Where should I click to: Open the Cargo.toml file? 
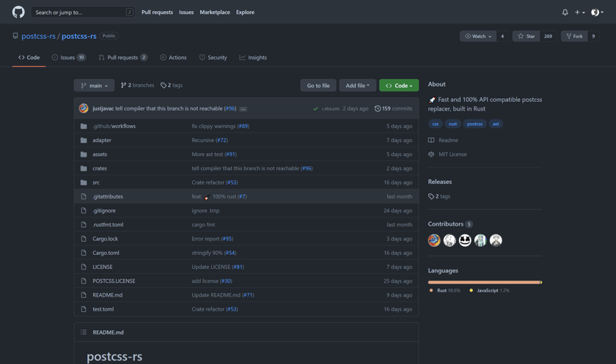click(106, 253)
